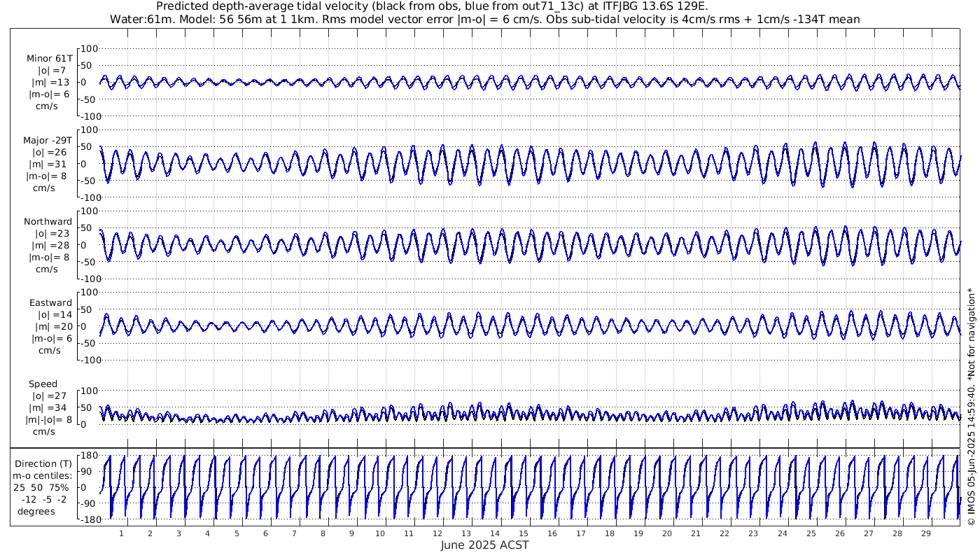Select the 'Minor 61T' panel label
The width and height of the screenshot is (980, 560).
coord(49,59)
